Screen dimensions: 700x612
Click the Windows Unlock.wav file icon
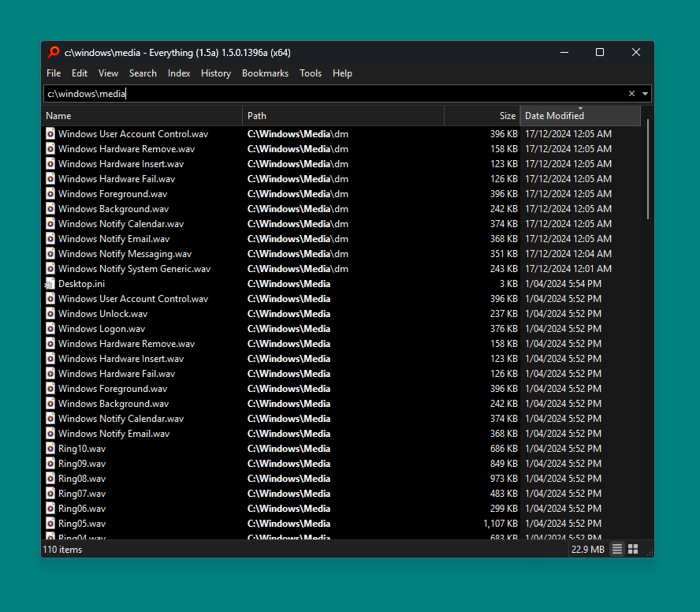(x=50, y=314)
